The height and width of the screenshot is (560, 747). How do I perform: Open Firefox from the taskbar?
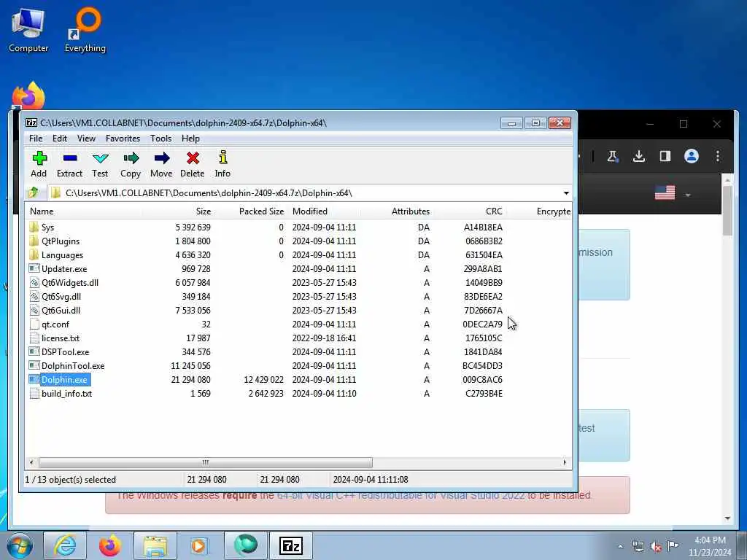pyautogui.click(x=109, y=545)
